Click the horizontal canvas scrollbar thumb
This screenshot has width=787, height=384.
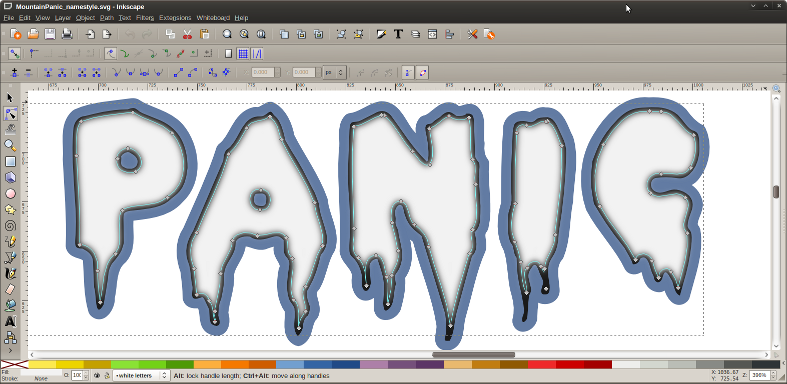point(473,355)
